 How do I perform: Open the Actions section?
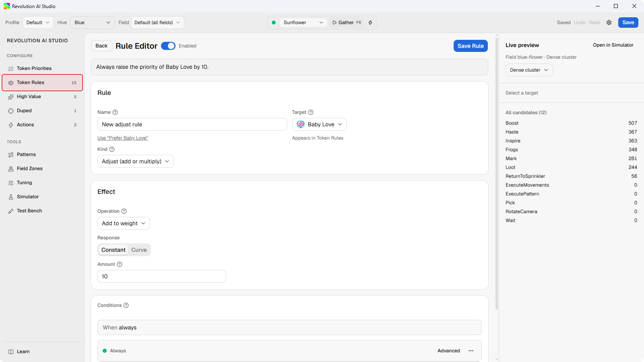[42, 125]
